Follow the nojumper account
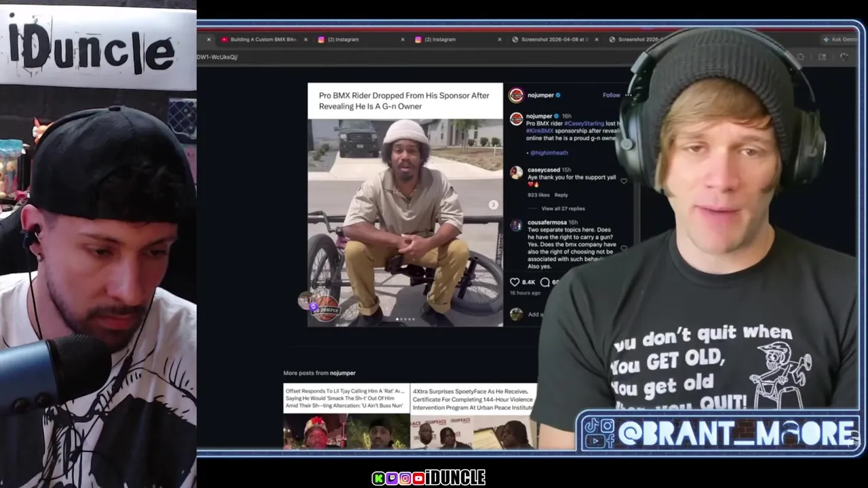 click(611, 95)
